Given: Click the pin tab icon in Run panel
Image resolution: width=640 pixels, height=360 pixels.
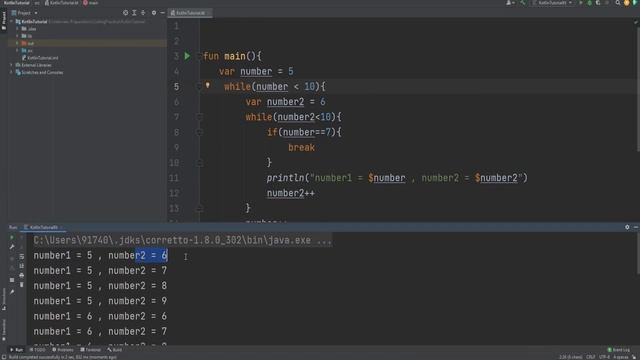Looking at the screenshot, I should pos(12,292).
